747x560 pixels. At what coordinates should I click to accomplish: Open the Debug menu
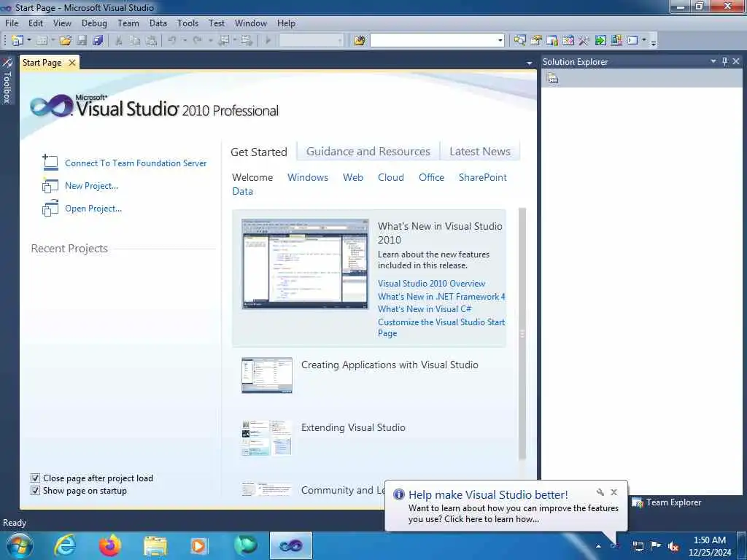tap(94, 23)
